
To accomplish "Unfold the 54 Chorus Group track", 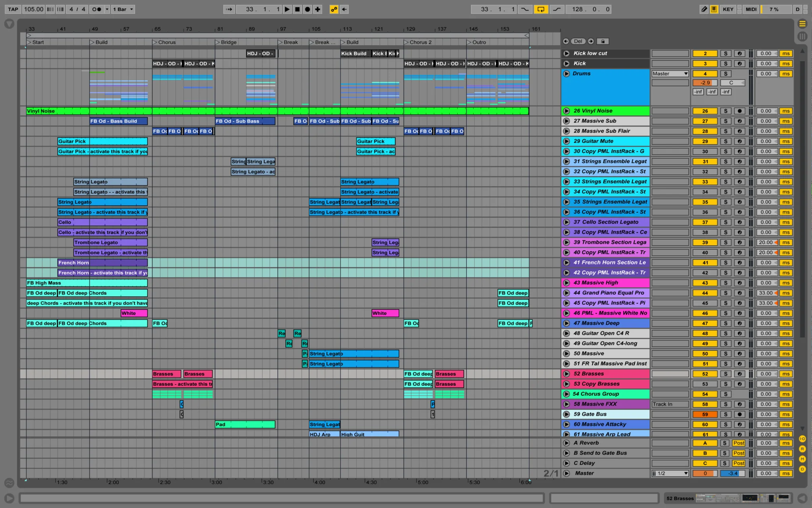I will click(567, 394).
